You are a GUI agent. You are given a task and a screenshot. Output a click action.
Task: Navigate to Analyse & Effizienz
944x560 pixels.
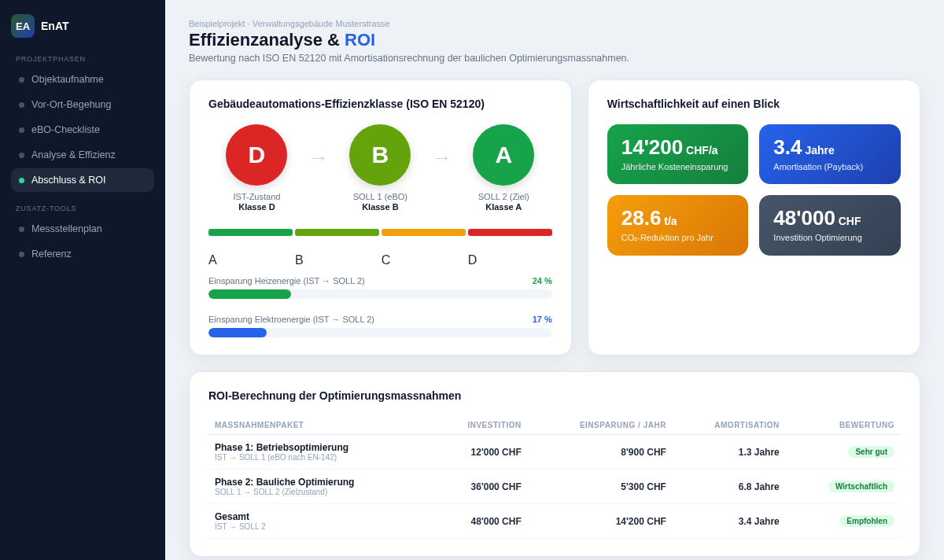(83, 155)
